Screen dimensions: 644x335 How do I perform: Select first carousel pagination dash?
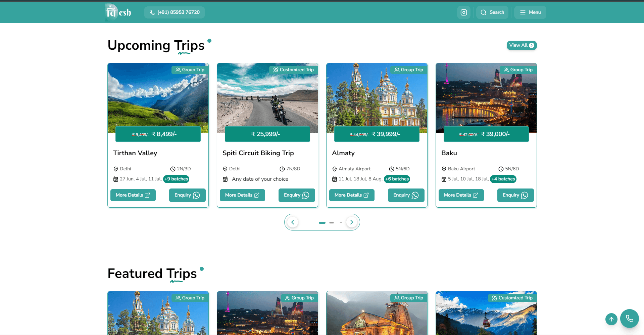tap(322, 223)
